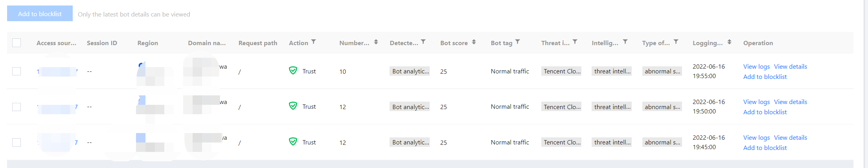Sort by Logging time arrows
The image size is (868, 168).
[729, 42]
